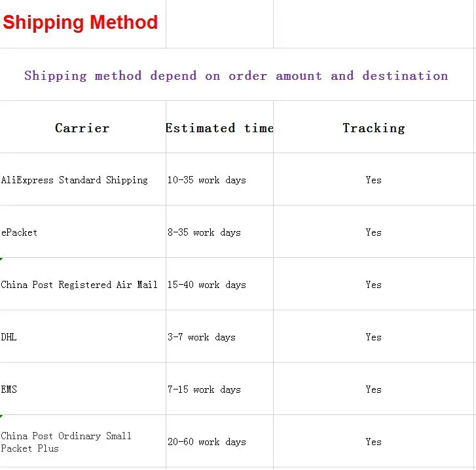
Task: Click the Yes tracking cell for DHL
Action: [373, 337]
